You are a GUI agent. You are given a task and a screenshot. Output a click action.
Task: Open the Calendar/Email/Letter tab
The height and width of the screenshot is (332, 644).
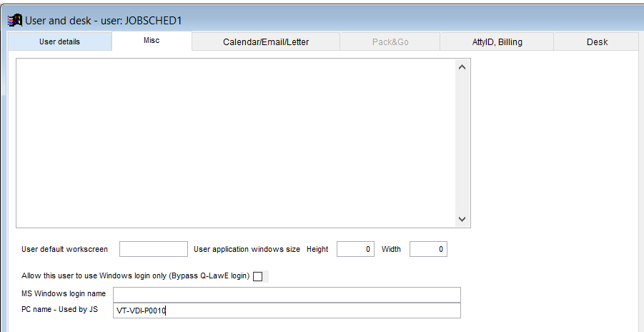tap(266, 42)
